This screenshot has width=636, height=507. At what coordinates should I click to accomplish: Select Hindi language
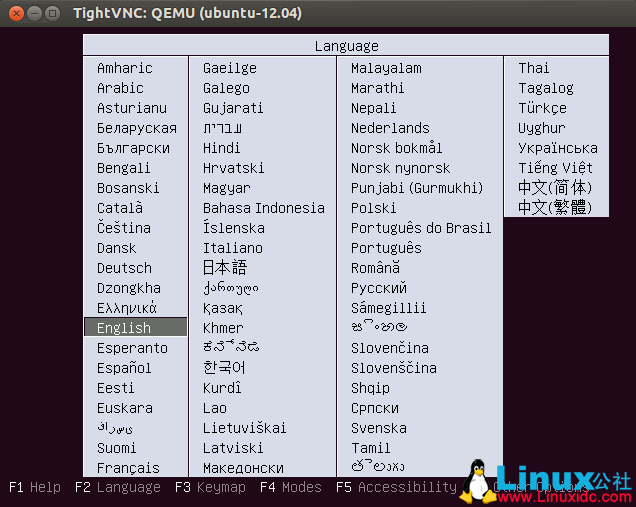click(x=221, y=148)
